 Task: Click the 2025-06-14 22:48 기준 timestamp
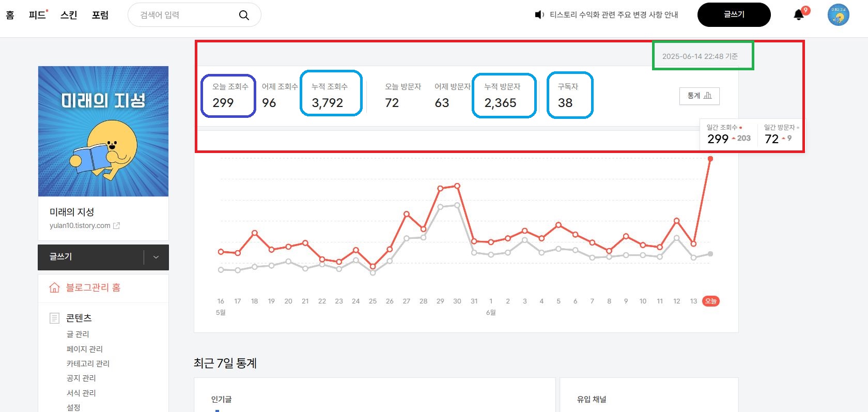click(700, 56)
